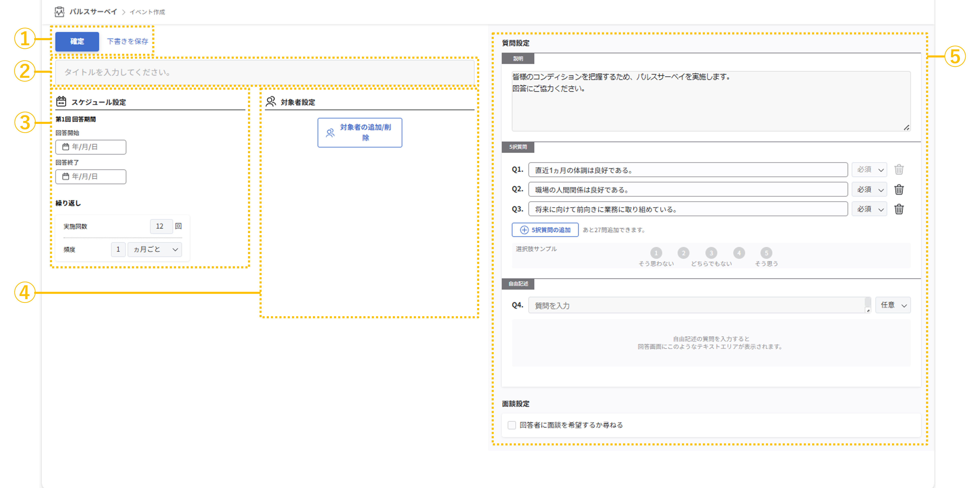Click the パルスサーベイ breadcrumb link

tap(93, 12)
